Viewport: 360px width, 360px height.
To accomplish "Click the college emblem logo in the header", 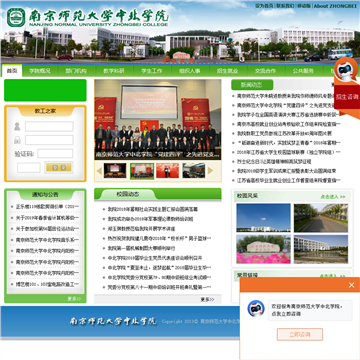I will pyautogui.click(x=16, y=18).
